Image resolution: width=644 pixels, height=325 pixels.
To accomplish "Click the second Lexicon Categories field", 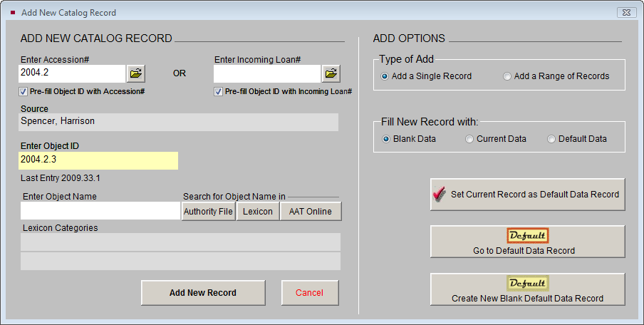I will (x=180, y=262).
